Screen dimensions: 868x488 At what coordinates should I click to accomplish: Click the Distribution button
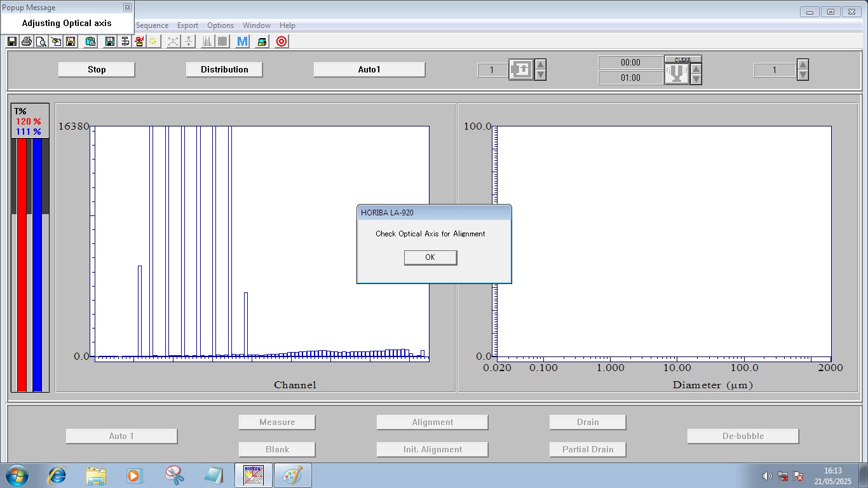pos(224,69)
